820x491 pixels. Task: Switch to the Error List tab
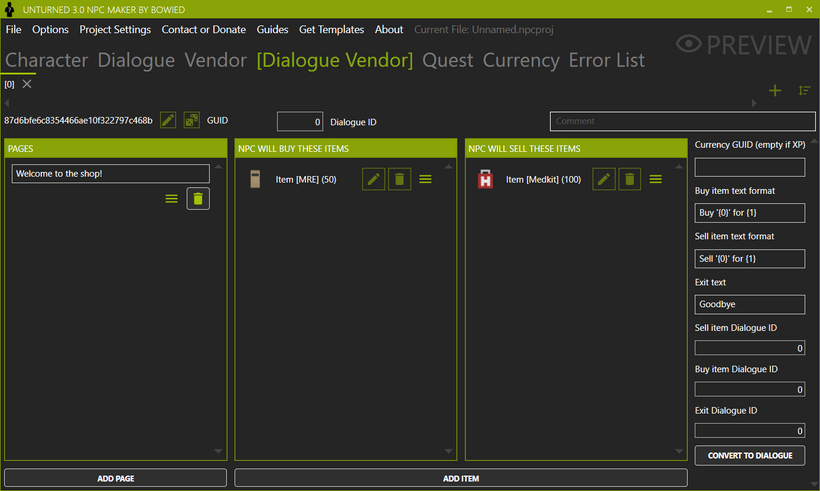(x=606, y=60)
